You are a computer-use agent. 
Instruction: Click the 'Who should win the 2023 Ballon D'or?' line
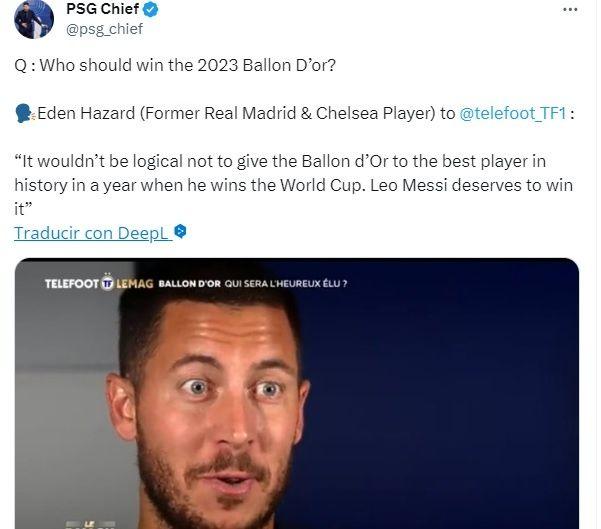pyautogui.click(x=188, y=65)
